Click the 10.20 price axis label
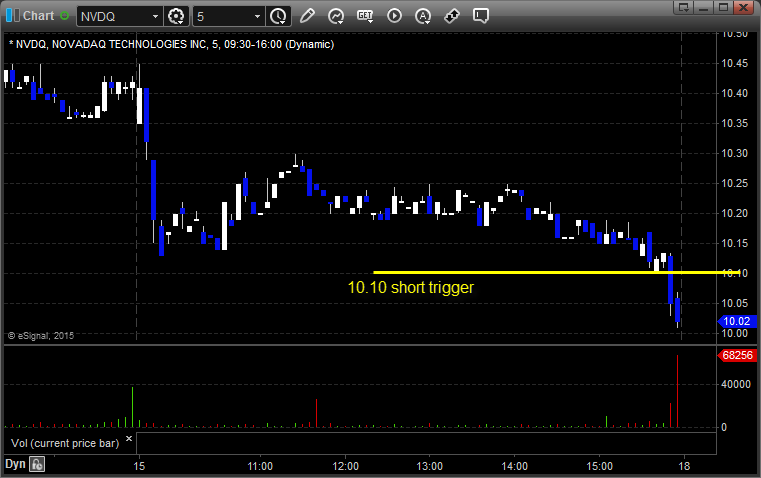Image resolution: width=761 pixels, height=478 pixels. (735, 213)
